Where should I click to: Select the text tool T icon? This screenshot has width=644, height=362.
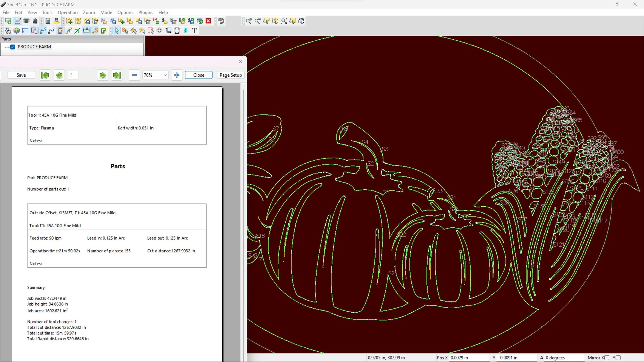click(194, 31)
